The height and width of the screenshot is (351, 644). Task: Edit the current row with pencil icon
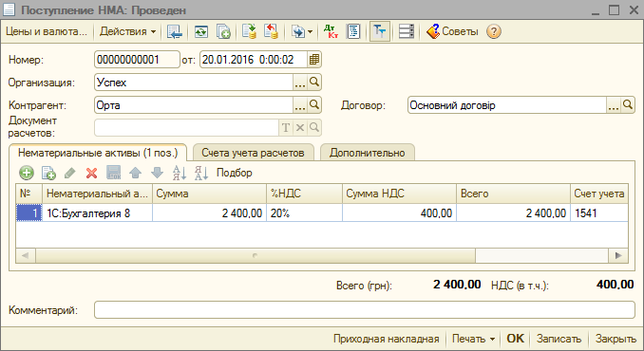[x=70, y=173]
